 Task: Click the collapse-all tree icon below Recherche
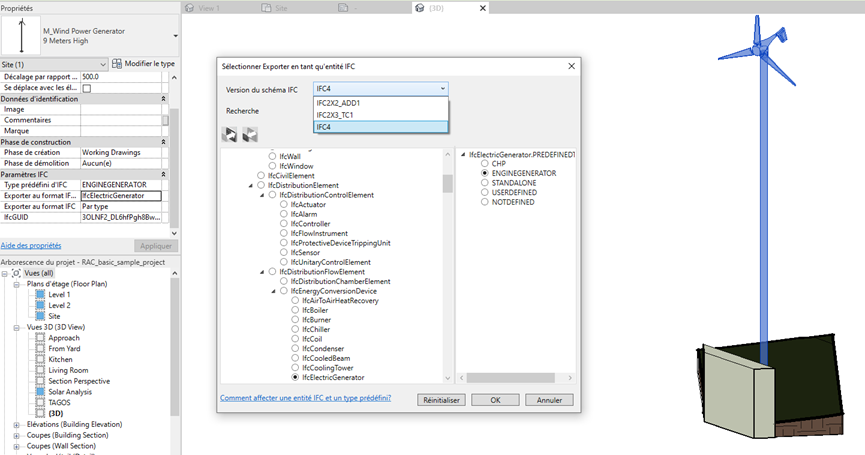pyautogui.click(x=250, y=134)
